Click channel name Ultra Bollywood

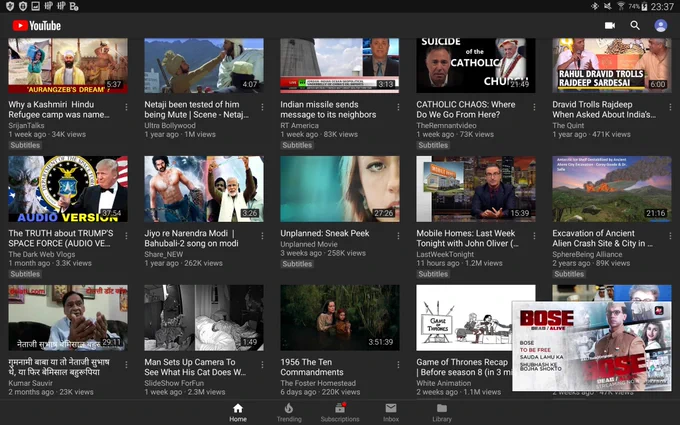click(170, 125)
